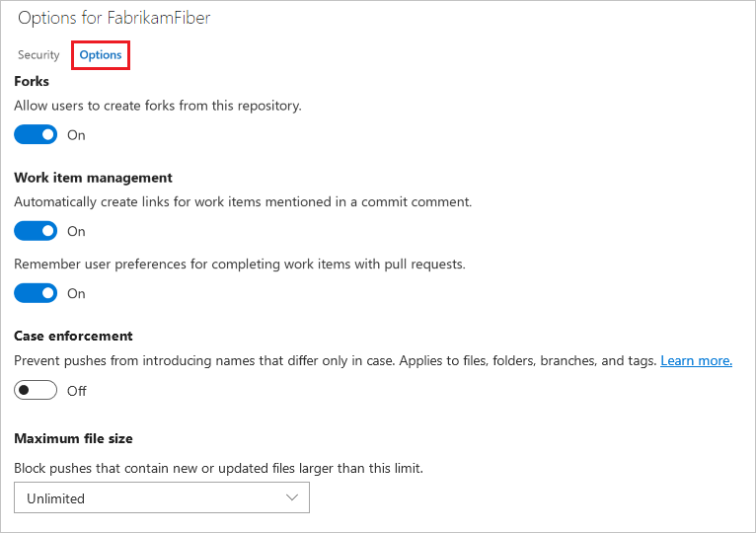
Task: Open the Maximum file size dropdown
Action: click(x=162, y=498)
